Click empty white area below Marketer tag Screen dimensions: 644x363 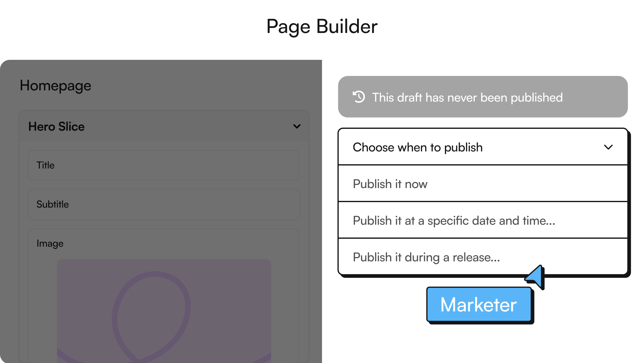pos(482,345)
